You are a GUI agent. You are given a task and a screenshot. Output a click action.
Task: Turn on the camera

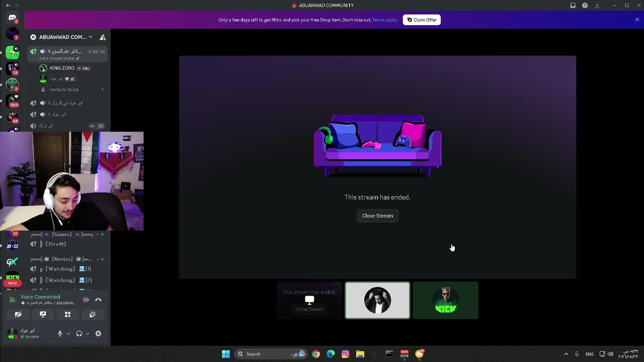point(18,314)
